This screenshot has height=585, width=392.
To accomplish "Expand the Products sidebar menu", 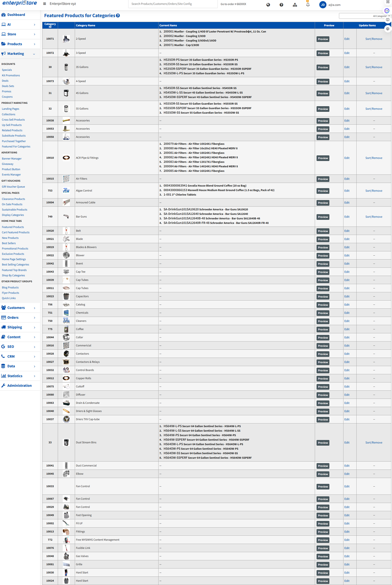I will (34, 44).
